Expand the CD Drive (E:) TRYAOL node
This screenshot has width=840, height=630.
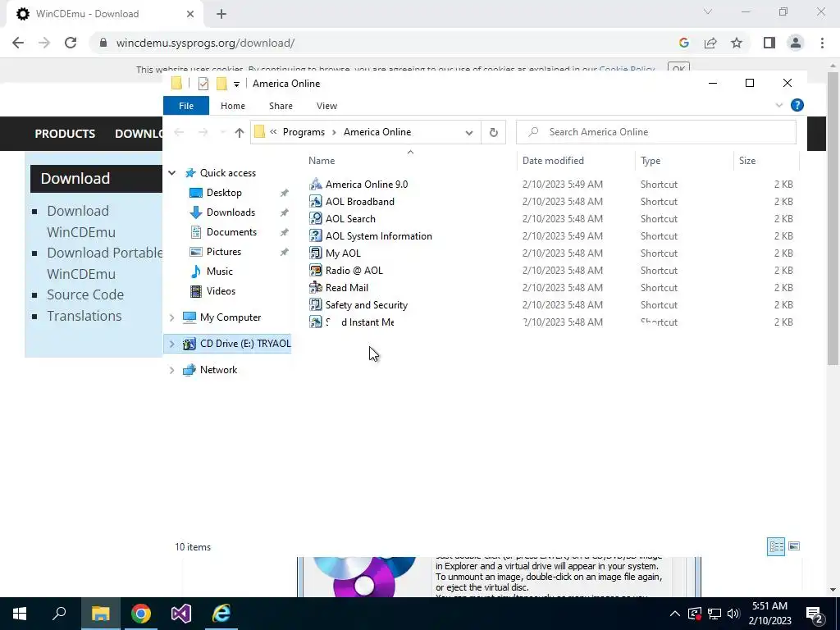point(172,344)
